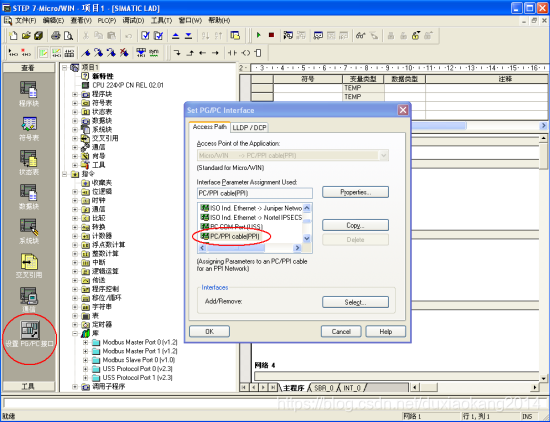550x422 pixels.
Task: Open the 帮助(H) menu
Action: pyautogui.click(x=219, y=20)
